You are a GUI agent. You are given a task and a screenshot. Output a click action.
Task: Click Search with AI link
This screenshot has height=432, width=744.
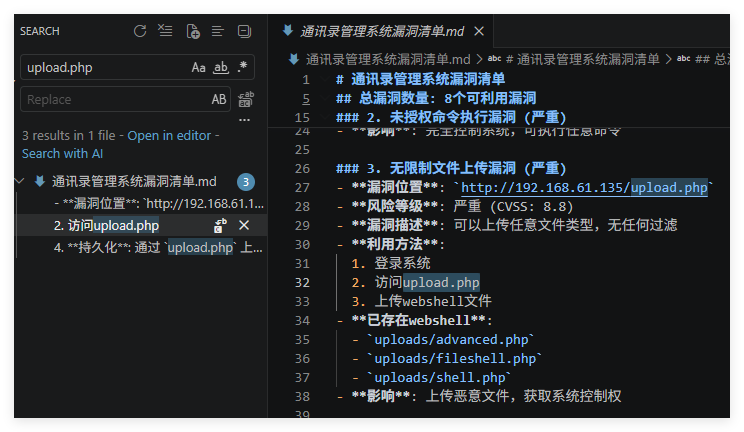[62, 154]
